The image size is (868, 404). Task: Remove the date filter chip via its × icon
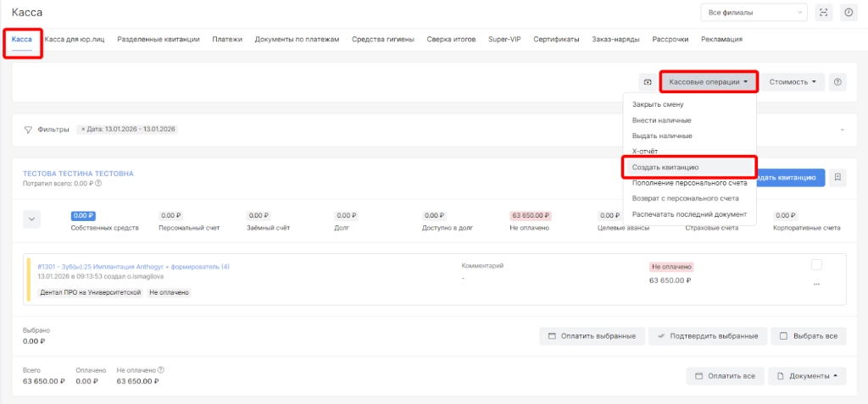pyautogui.click(x=83, y=129)
